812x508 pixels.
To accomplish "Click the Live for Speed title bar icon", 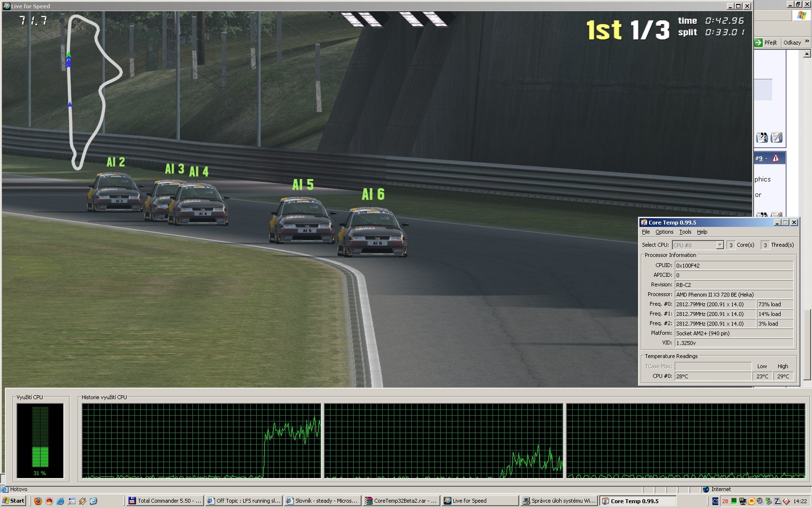I will click(x=7, y=6).
